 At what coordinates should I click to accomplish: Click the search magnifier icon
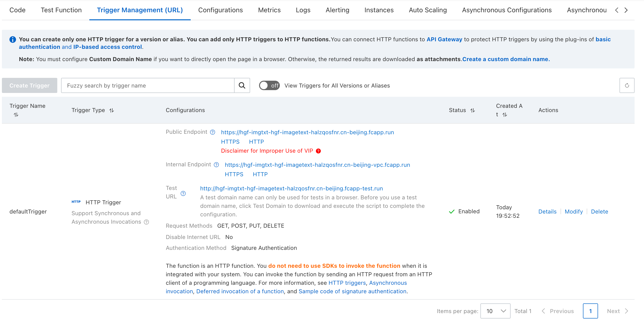242,86
